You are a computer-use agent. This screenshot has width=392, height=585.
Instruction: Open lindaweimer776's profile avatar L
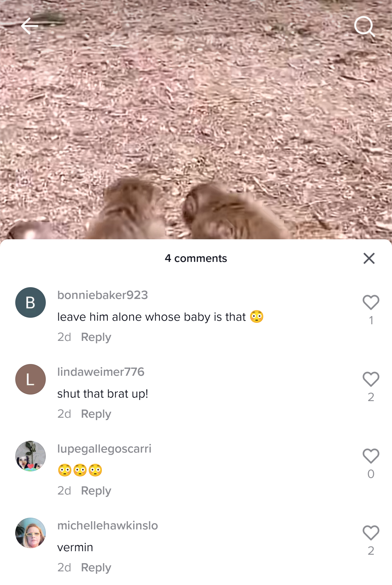point(30,379)
